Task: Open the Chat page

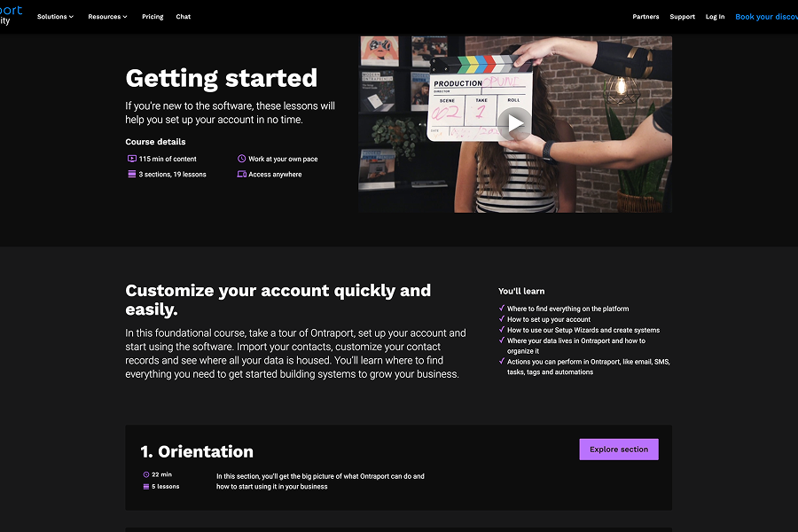Action: pos(184,17)
